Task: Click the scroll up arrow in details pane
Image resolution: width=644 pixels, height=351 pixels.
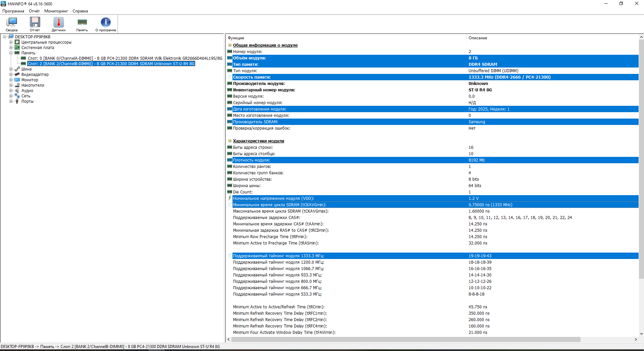Action: 641,37
